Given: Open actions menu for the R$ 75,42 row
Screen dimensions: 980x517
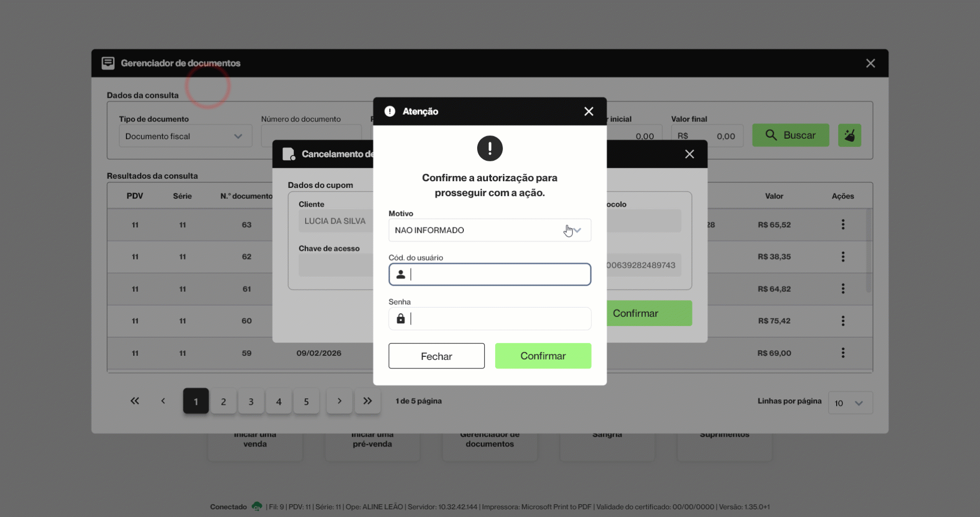Looking at the screenshot, I should coord(843,321).
